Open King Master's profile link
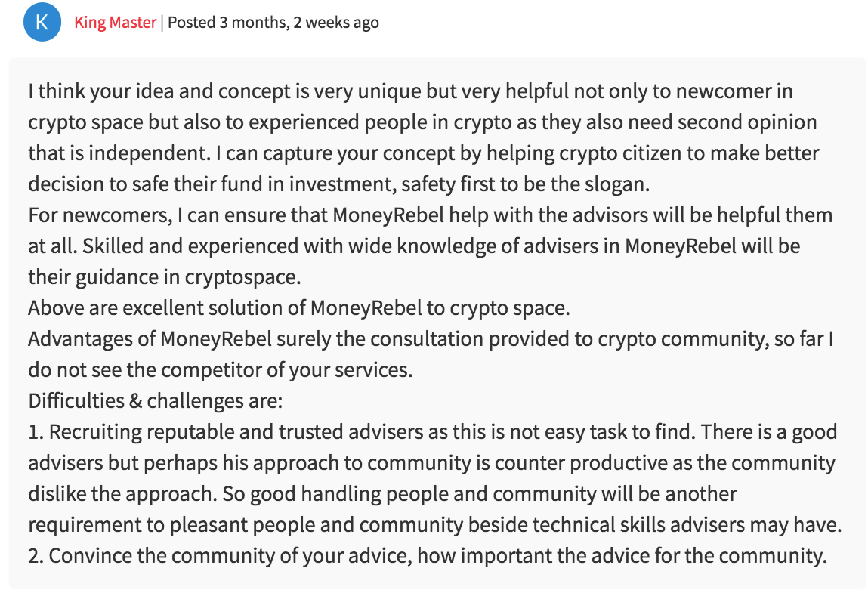Image resolution: width=868 pixels, height=593 pixels. click(x=115, y=23)
